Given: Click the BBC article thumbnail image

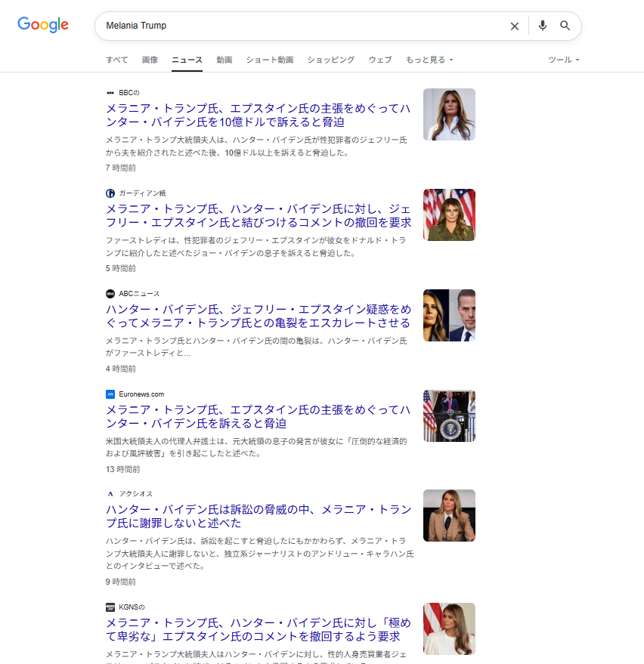Looking at the screenshot, I should (x=449, y=114).
